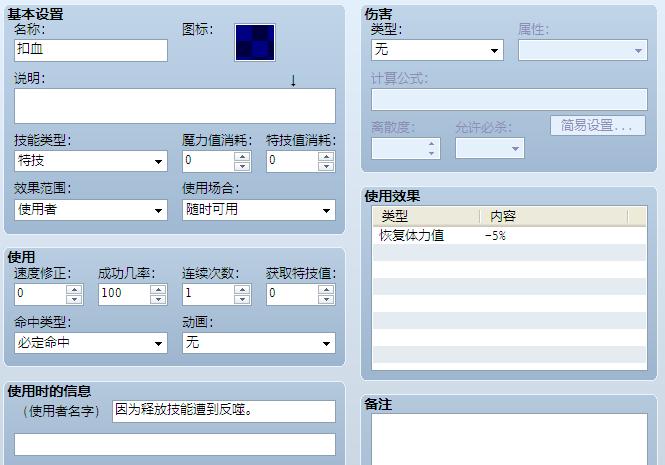Open the 效果范围 dropdown showing 使用者
Viewport: 665px width, 465px height.
[91, 210]
